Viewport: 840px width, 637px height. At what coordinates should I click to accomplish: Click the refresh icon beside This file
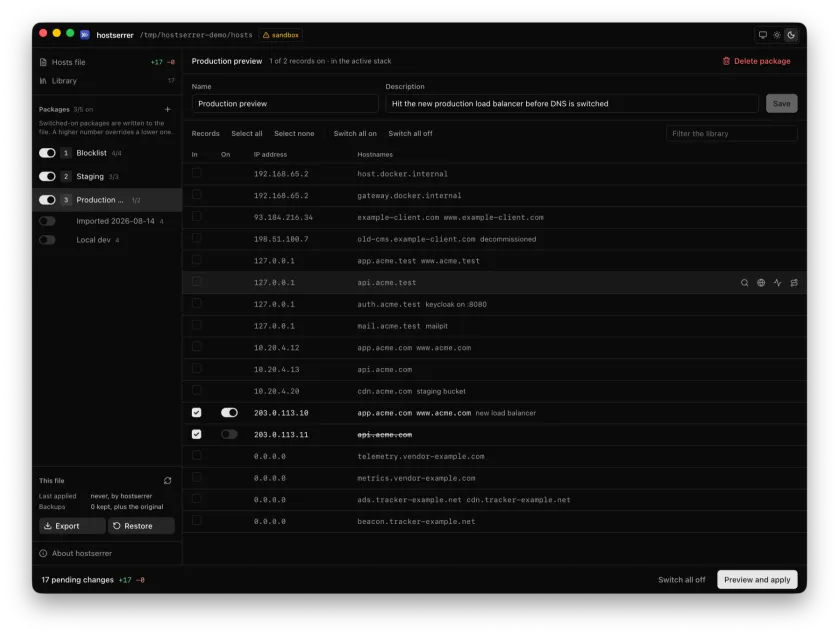[167, 481]
